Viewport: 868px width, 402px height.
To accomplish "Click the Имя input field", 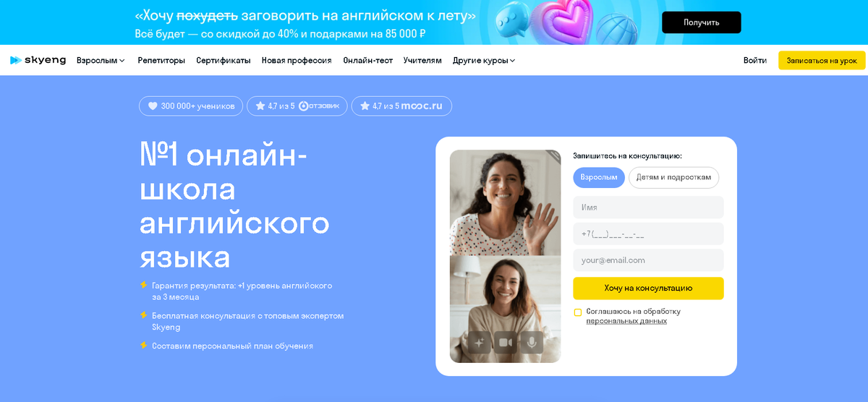I will coord(648,208).
